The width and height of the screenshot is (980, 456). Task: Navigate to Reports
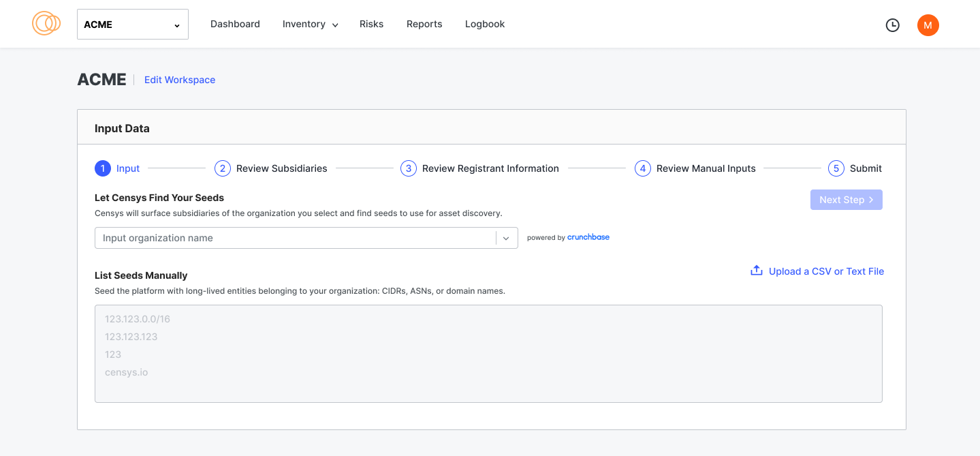424,25
